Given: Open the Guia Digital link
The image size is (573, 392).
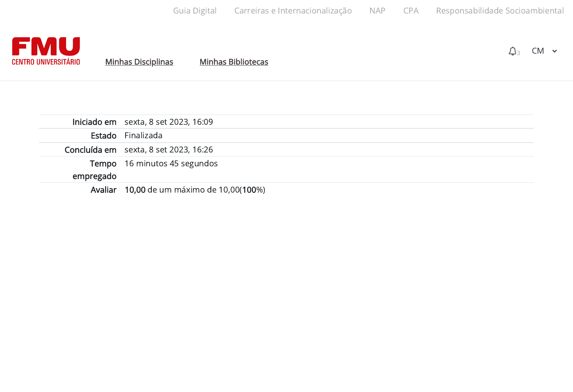Looking at the screenshot, I should [x=195, y=11].
